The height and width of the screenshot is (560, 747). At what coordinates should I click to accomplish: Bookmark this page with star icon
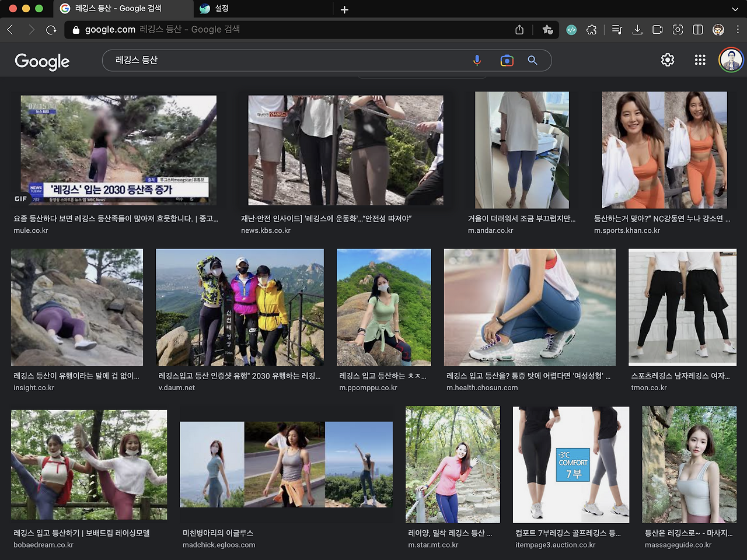pyautogui.click(x=547, y=30)
